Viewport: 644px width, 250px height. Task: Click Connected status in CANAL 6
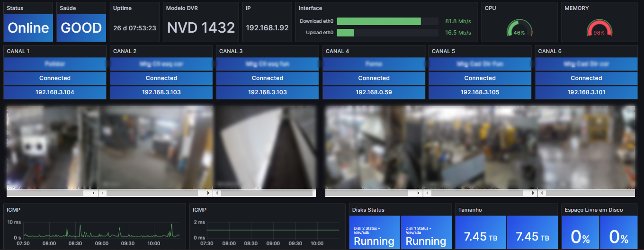[x=586, y=78]
